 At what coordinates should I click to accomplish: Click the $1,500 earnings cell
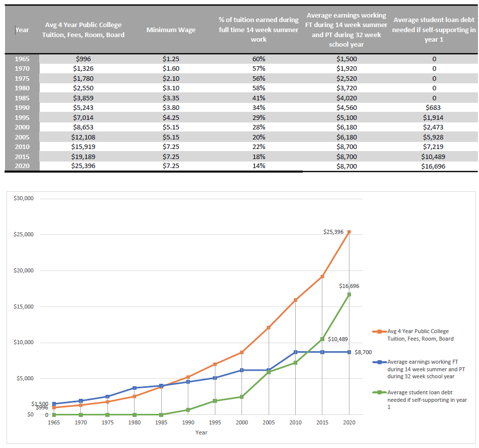point(346,59)
